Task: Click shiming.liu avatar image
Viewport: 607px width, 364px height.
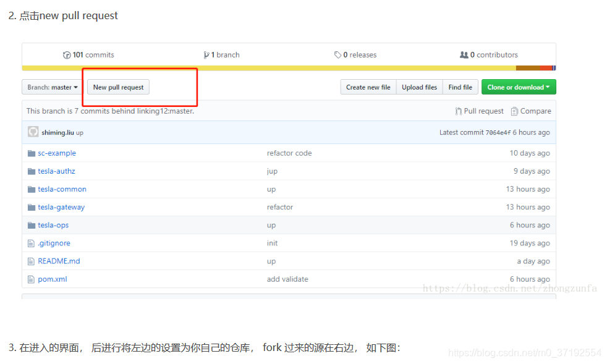Action: 33,132
